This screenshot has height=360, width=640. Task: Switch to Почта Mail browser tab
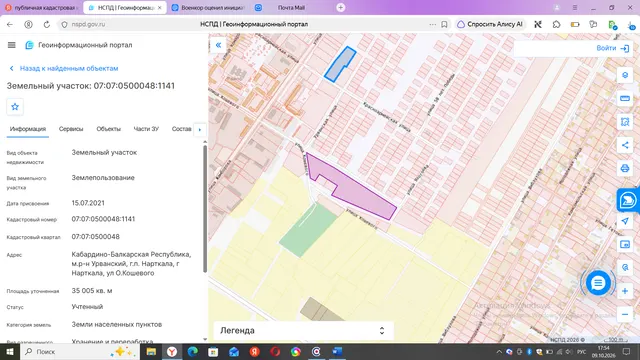pyautogui.click(x=291, y=8)
